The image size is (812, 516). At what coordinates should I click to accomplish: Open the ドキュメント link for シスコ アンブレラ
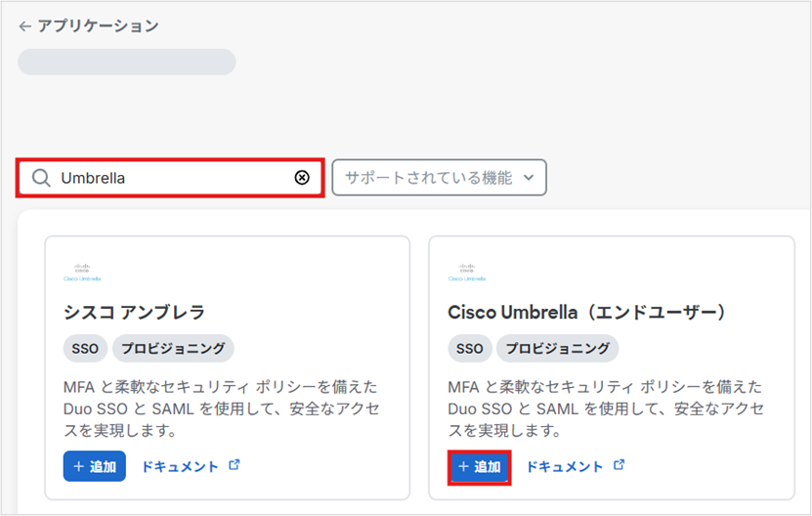tap(180, 466)
